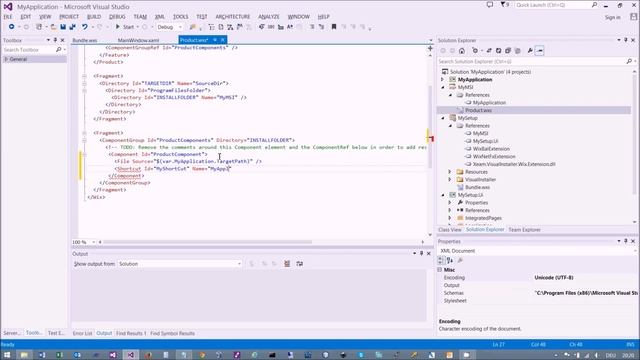Open the Show output from dropdown

click(180, 264)
